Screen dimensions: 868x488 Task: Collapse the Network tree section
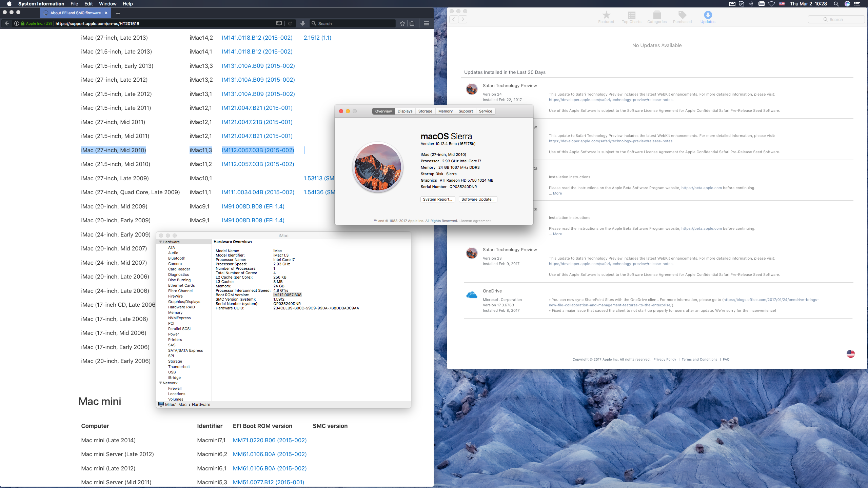tap(160, 383)
